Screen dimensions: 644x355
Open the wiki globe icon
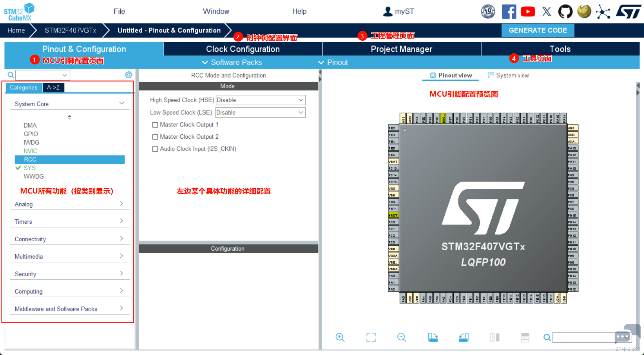click(584, 11)
